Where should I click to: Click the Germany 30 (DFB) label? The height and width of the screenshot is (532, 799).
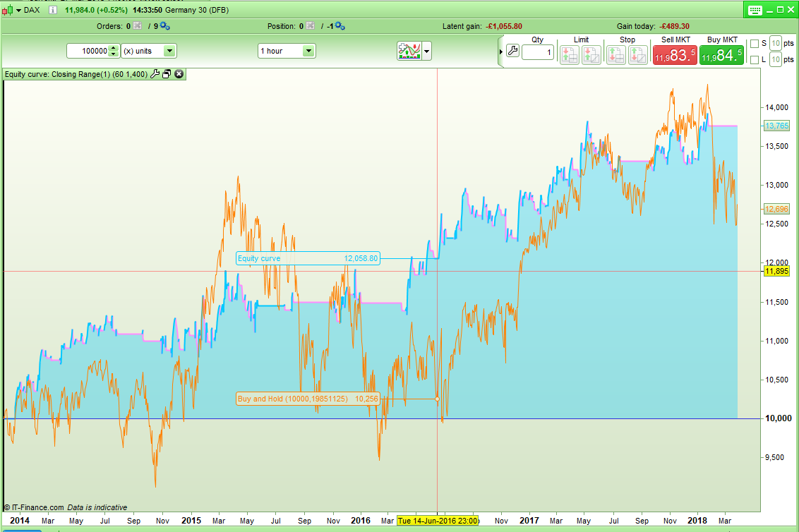[x=197, y=10]
